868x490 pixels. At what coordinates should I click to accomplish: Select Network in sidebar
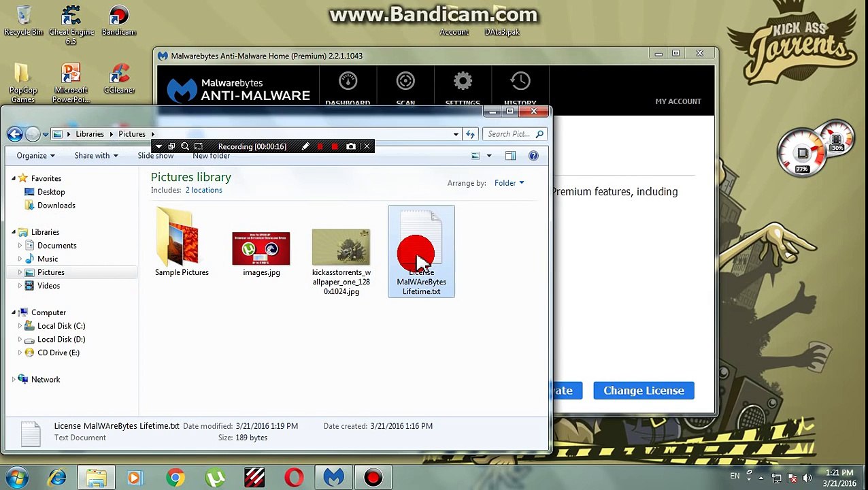pos(46,380)
